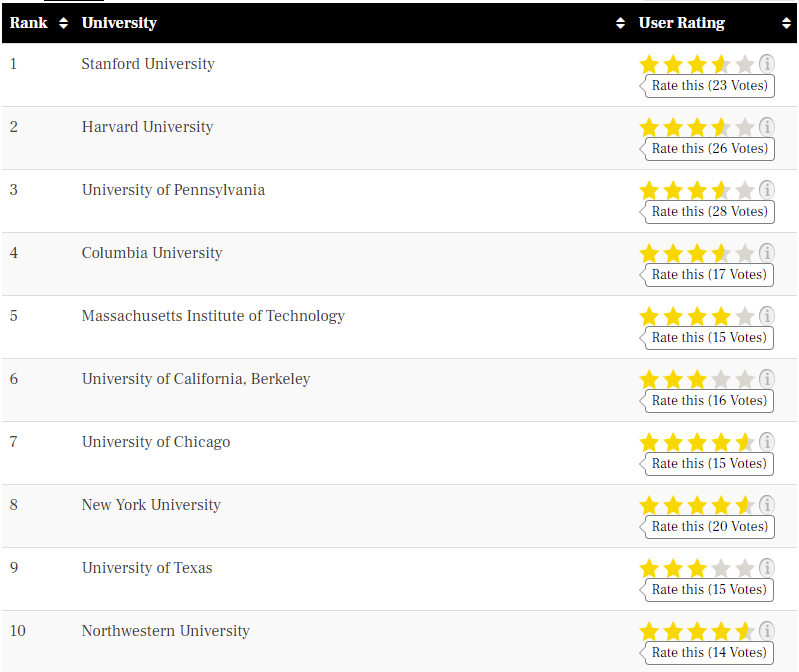This screenshot has height=672, width=799.
Task: Click the University column header
Action: (119, 23)
